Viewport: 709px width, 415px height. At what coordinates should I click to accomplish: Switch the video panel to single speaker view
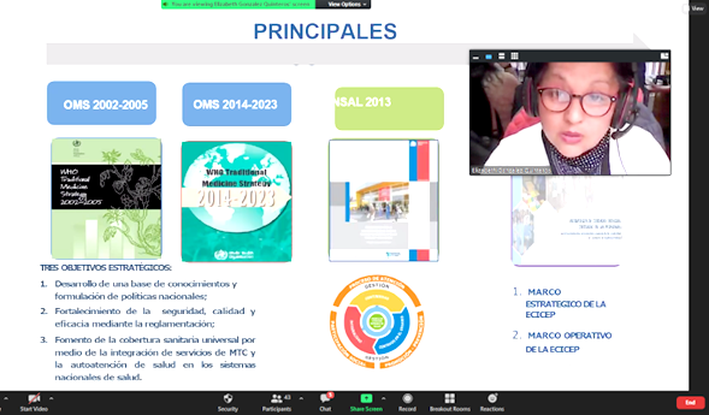pos(489,56)
